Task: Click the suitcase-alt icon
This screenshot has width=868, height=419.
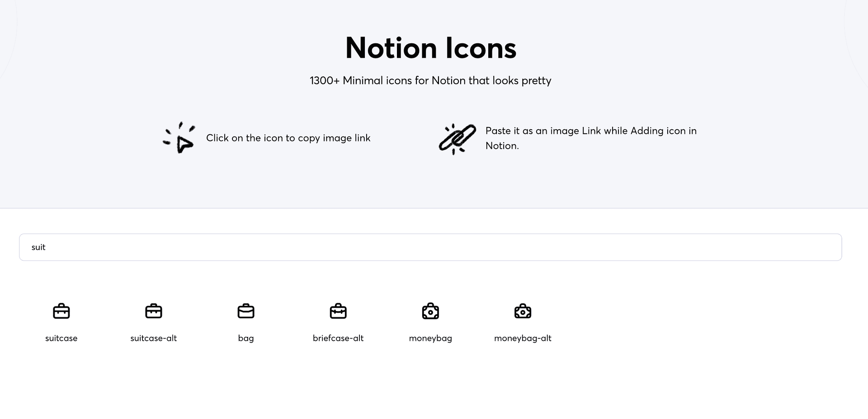Action: [153, 311]
